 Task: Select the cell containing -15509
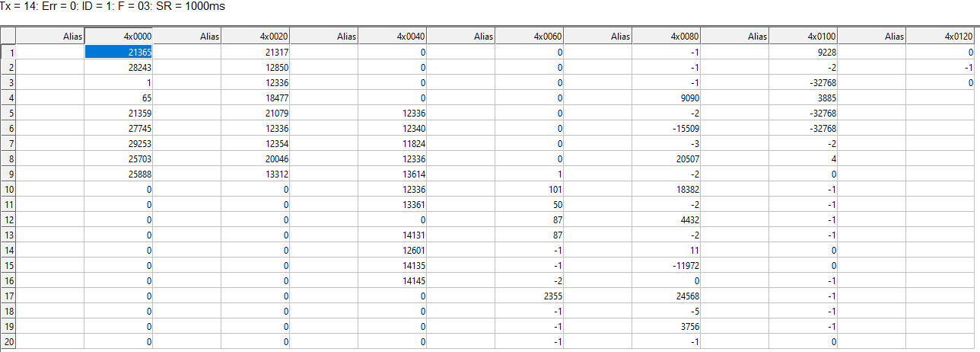click(667, 128)
